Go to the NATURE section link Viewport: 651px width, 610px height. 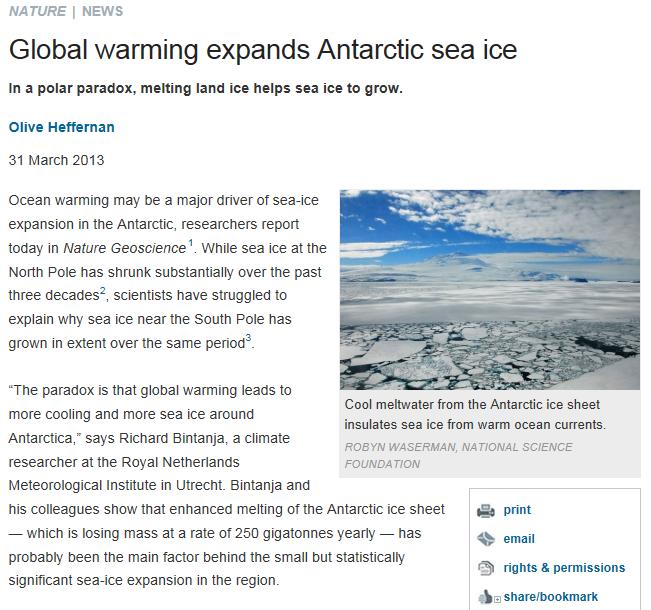coord(37,12)
